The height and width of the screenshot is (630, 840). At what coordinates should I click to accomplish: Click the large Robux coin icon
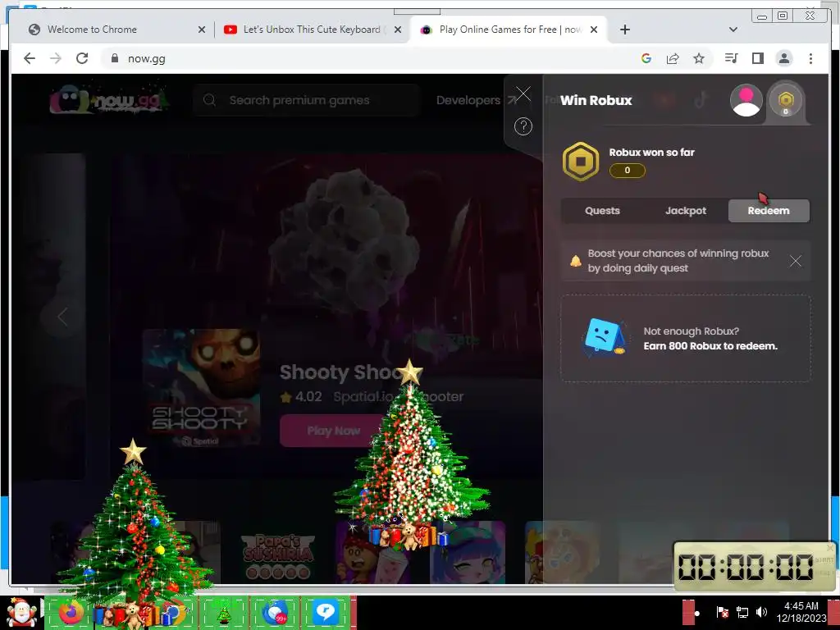580,162
